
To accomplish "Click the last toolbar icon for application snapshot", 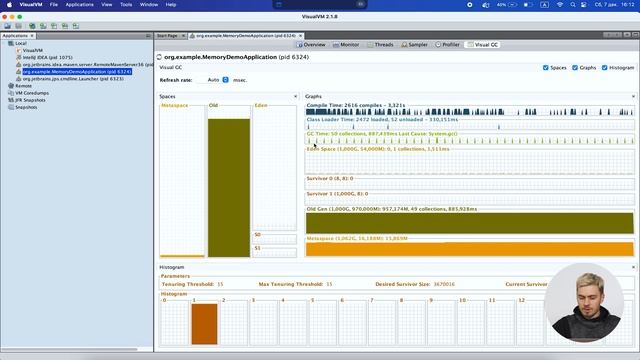I will (76, 26).
